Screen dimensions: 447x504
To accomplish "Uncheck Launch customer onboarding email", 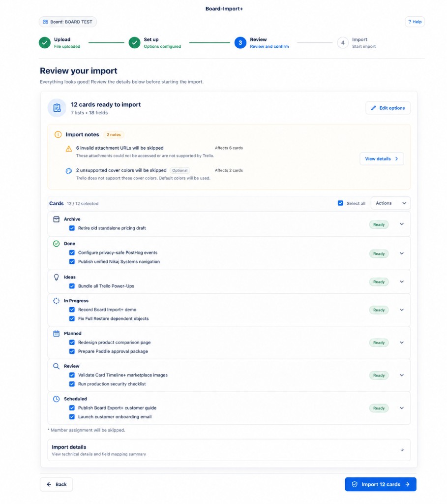I will point(72,417).
